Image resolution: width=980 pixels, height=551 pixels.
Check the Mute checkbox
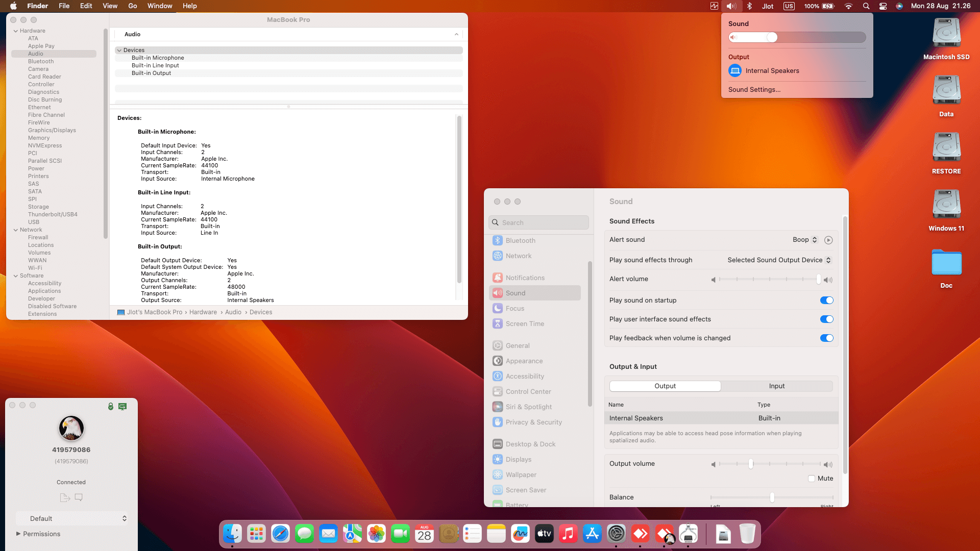click(x=812, y=479)
